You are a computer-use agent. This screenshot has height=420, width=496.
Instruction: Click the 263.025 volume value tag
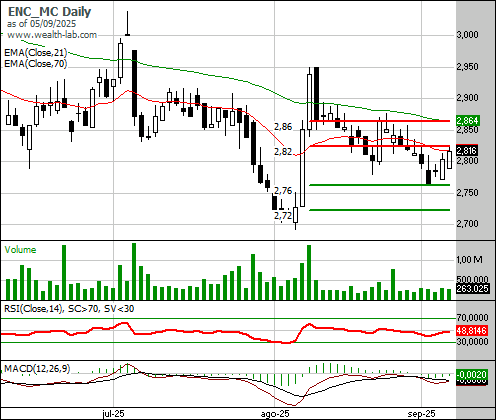[x=472, y=289]
